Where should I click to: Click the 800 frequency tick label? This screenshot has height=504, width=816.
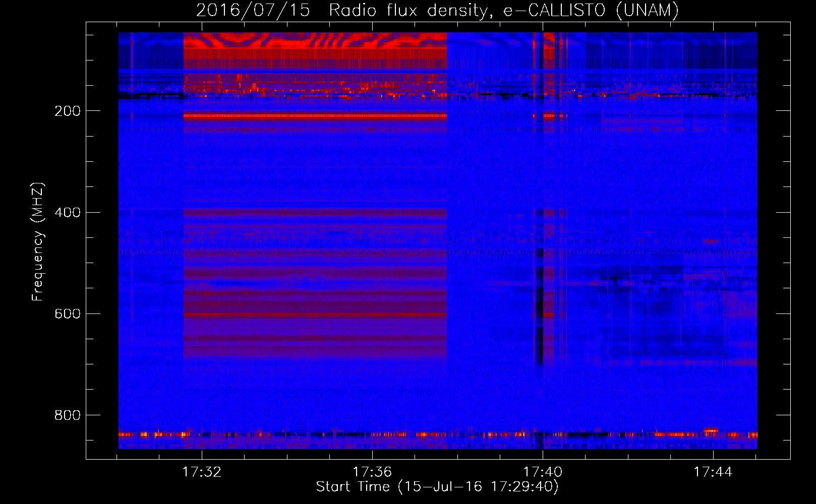[x=68, y=415]
